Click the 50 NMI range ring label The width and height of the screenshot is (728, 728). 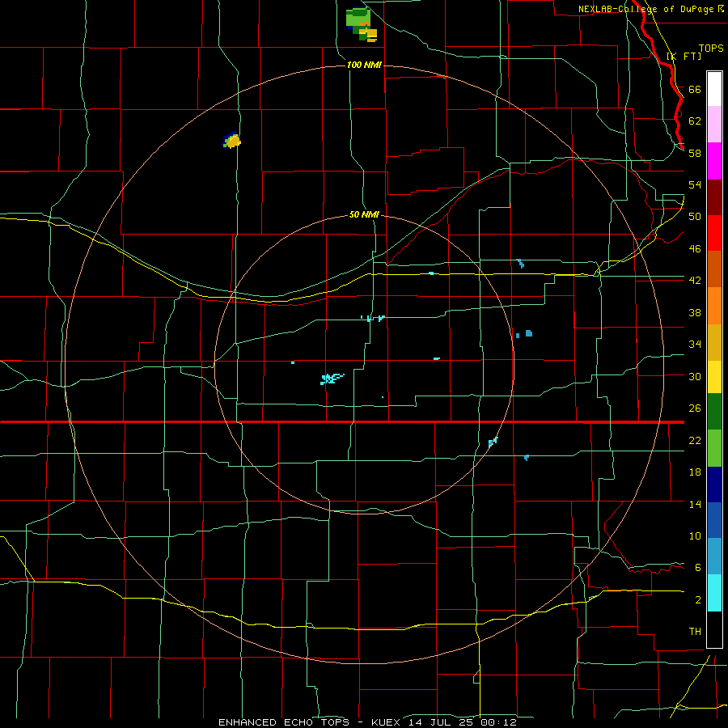(x=364, y=214)
